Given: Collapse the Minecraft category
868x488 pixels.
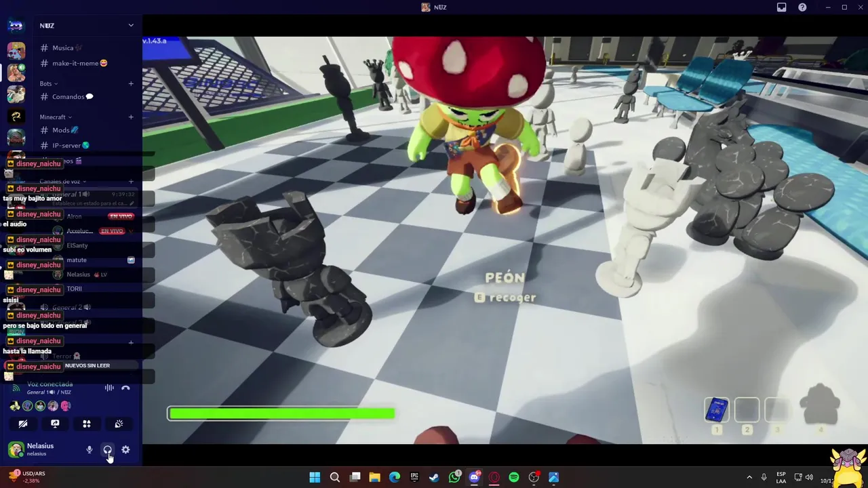Looking at the screenshot, I should point(56,117).
